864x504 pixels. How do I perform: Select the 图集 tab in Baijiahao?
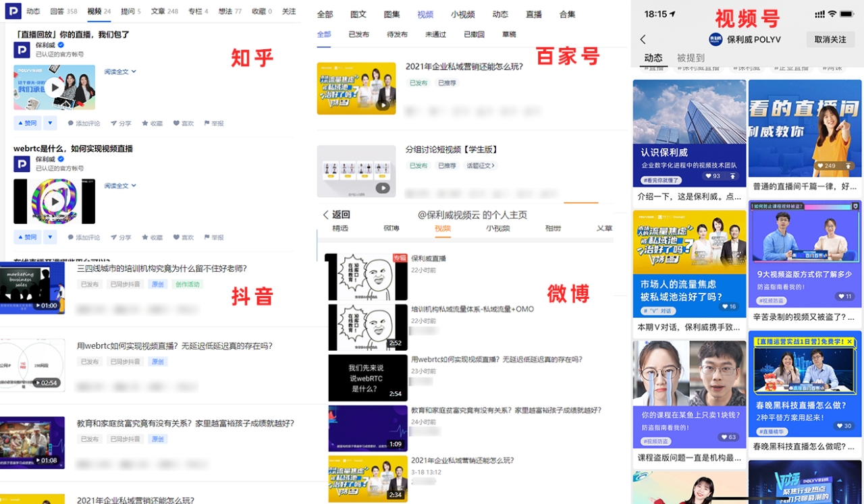(x=391, y=15)
